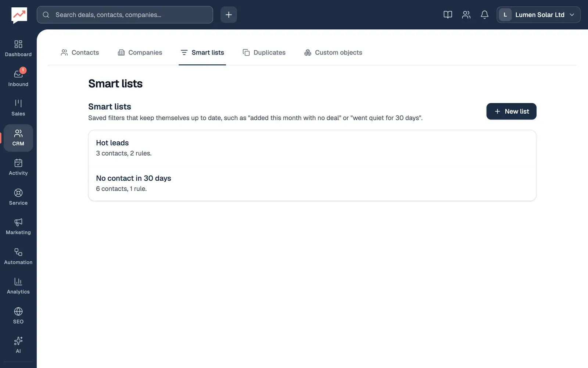The height and width of the screenshot is (368, 588).
Task: Click the plus quick-add button beside search
Action: point(229,15)
